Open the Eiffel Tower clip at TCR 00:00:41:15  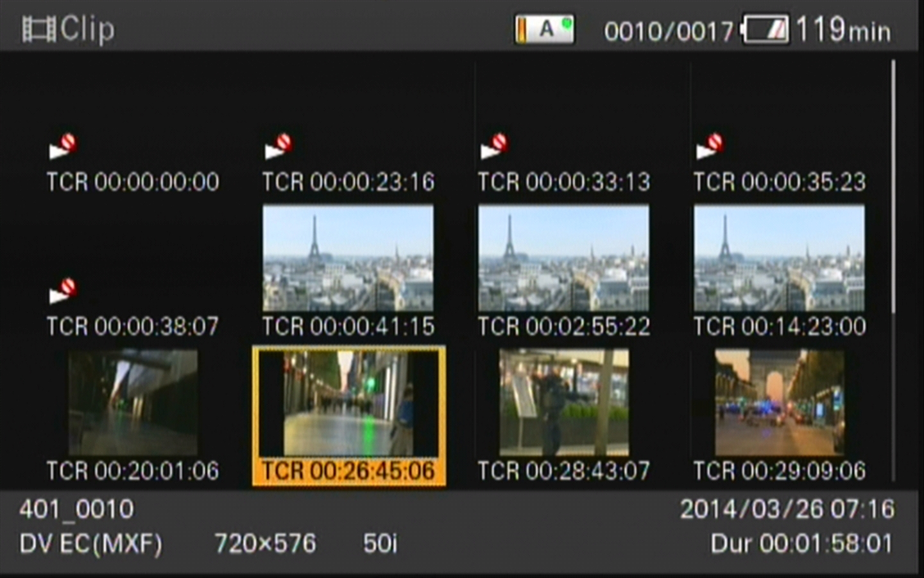(348, 258)
